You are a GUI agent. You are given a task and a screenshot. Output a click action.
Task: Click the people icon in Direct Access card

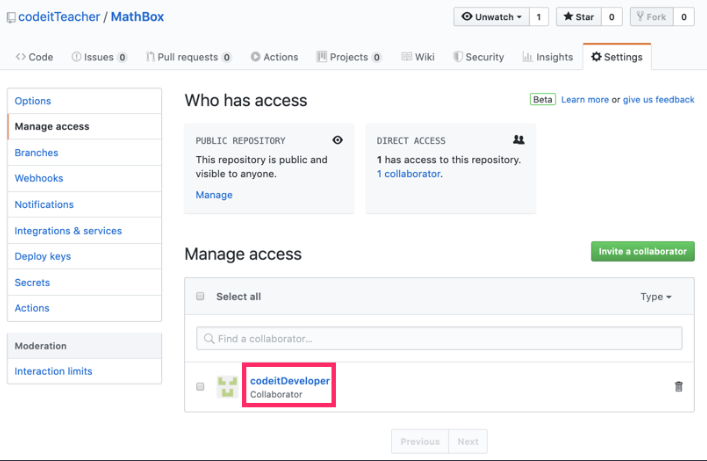[519, 140]
